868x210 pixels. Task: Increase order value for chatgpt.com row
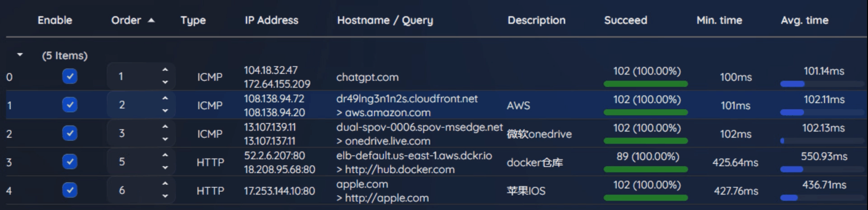pyautogui.click(x=165, y=70)
